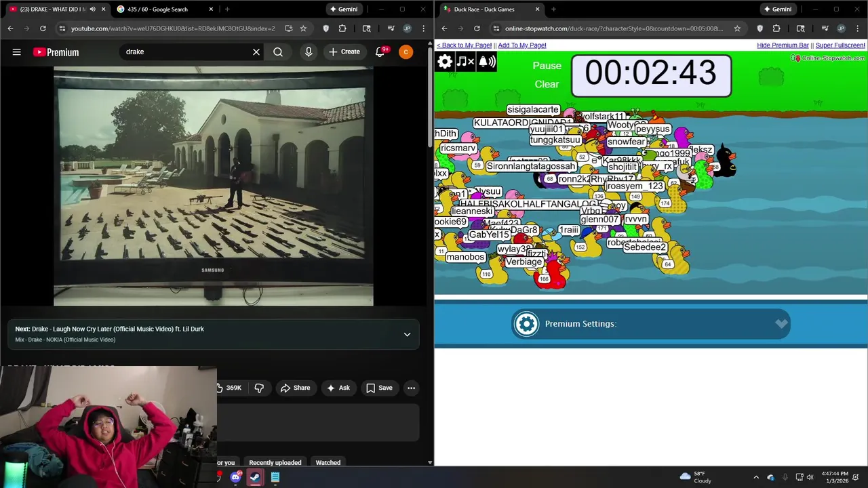Screen dimensions: 868x488
Task: Open Premium Settings gear icon
Action: tap(526, 324)
